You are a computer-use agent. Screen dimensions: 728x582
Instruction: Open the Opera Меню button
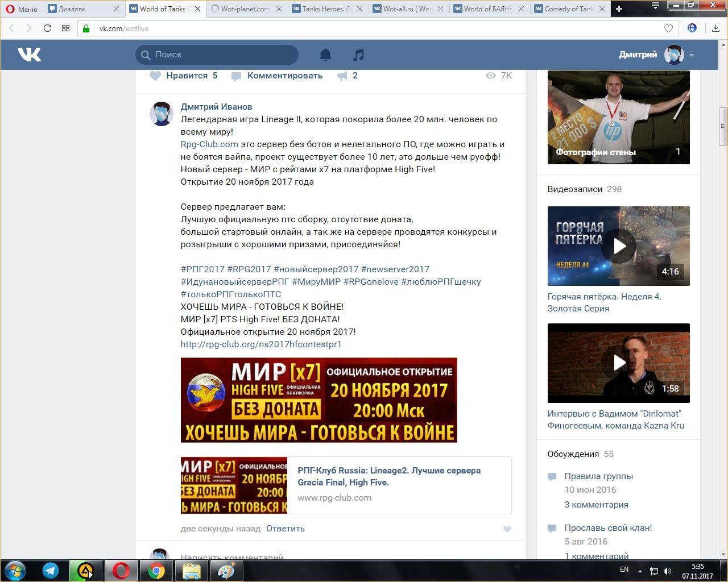pyautogui.click(x=22, y=9)
